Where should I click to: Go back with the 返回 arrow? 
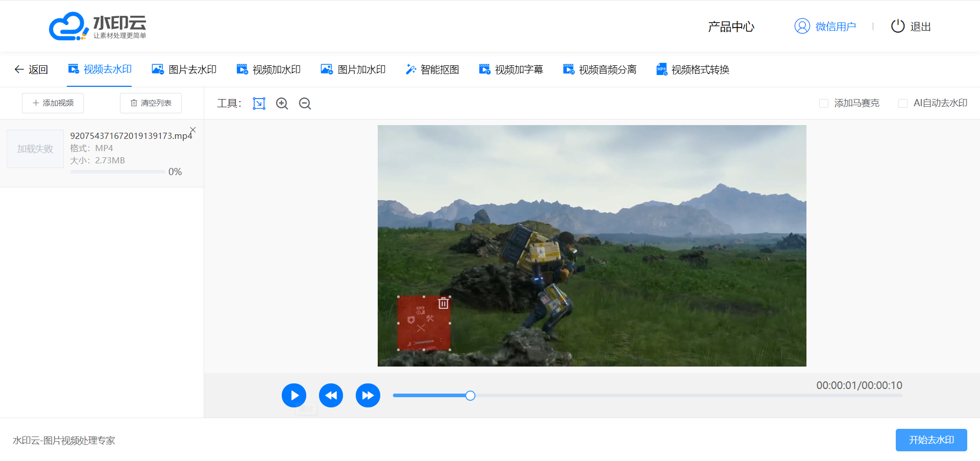(x=31, y=69)
